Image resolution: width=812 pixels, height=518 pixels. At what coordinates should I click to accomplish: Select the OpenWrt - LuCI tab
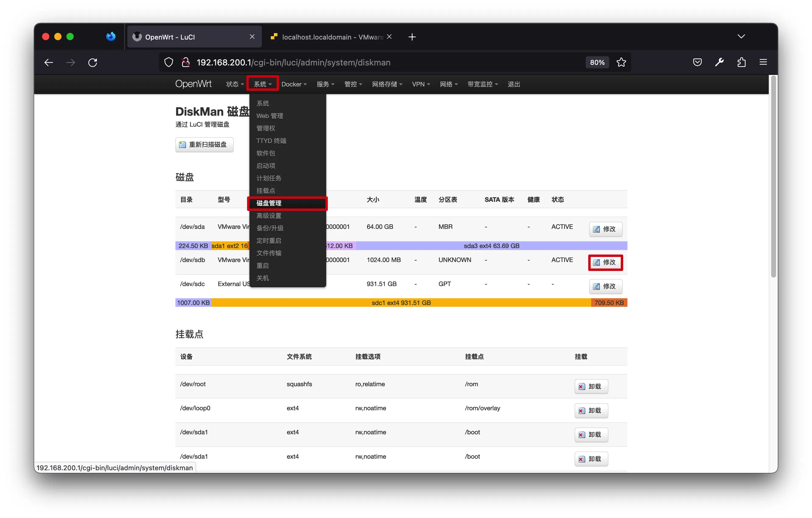click(194, 37)
